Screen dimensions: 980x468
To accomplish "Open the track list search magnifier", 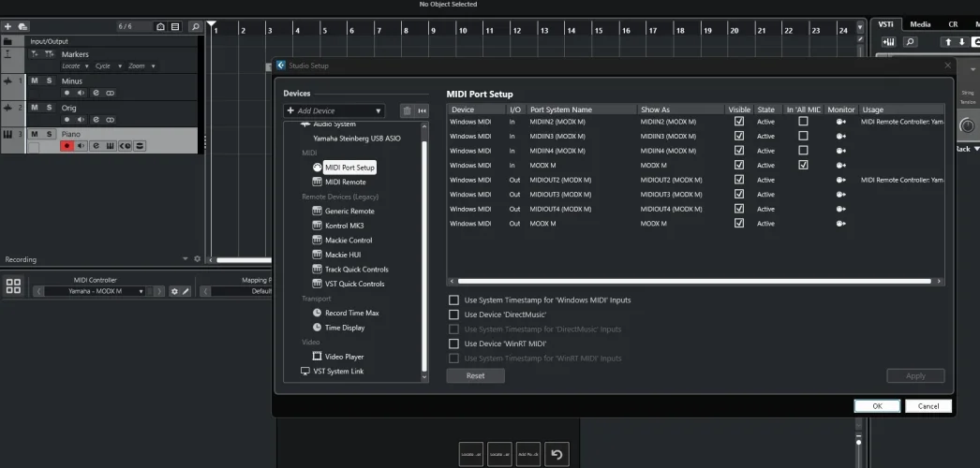I will 195,27.
